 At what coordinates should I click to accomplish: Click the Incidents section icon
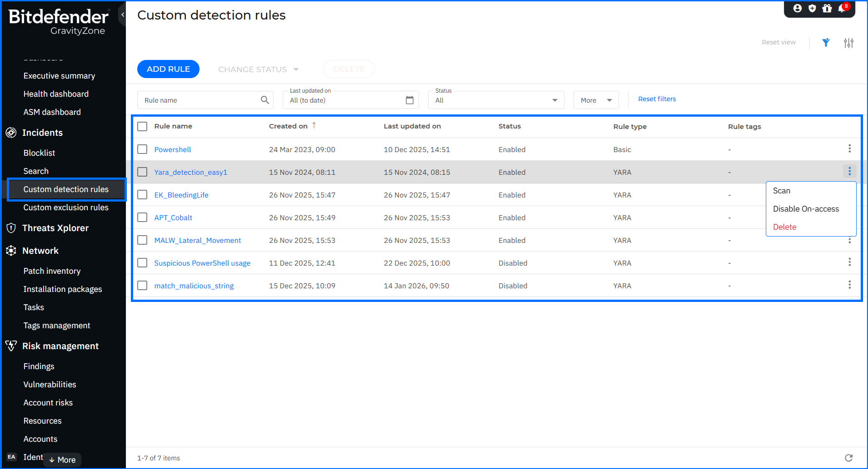pyautogui.click(x=11, y=133)
